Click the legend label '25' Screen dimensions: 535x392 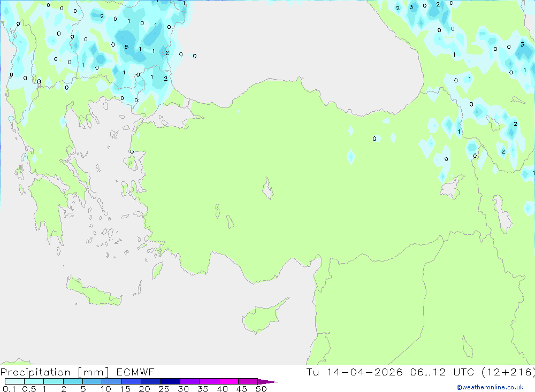pyautogui.click(x=164, y=389)
